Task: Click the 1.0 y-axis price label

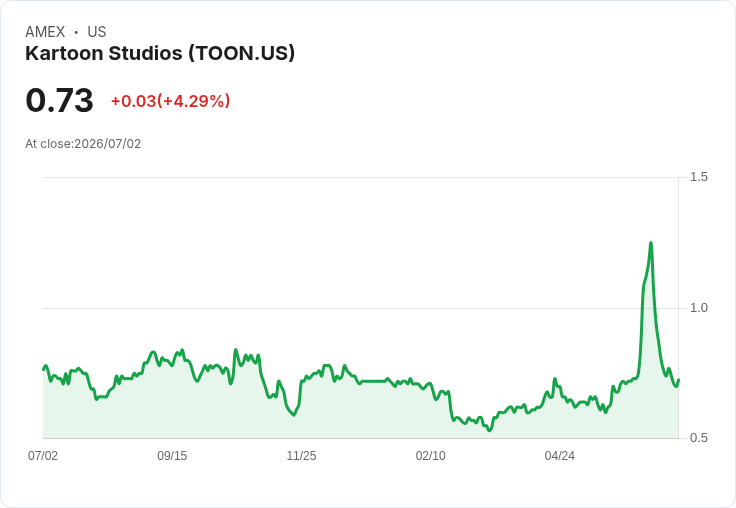Action: coord(698,308)
